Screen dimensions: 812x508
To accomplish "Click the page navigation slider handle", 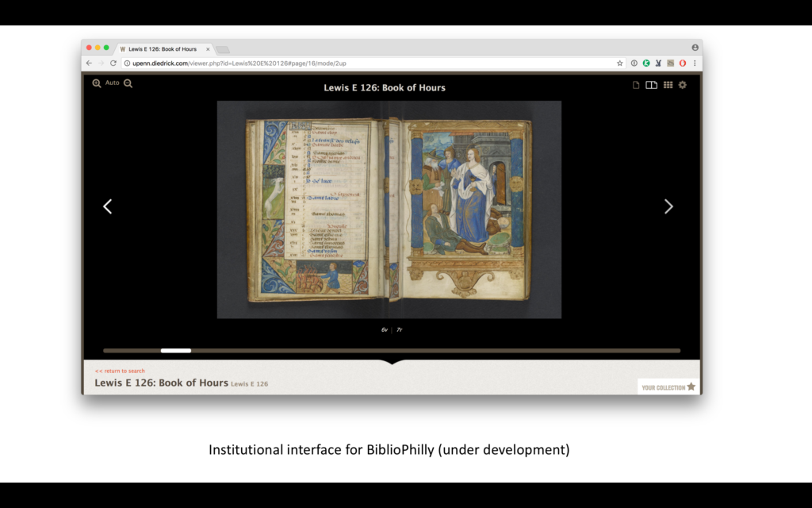I will click(175, 350).
